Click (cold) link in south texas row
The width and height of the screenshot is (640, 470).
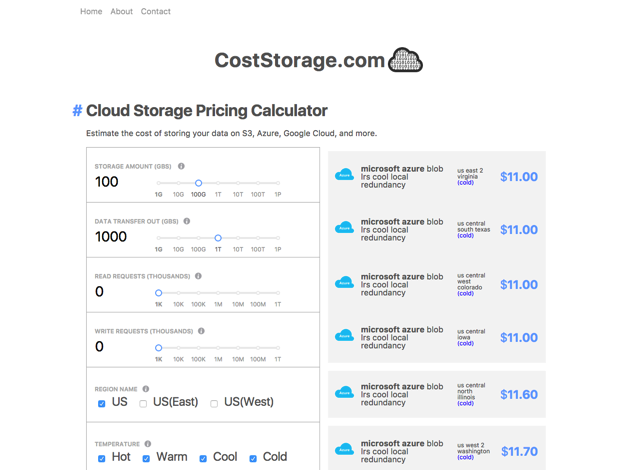coord(465,235)
